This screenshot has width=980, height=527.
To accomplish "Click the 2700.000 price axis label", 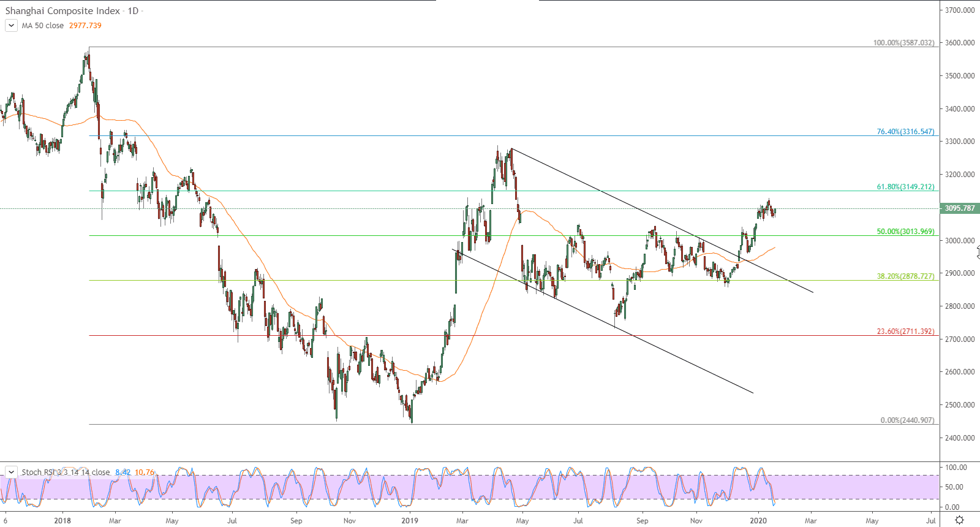I will 960,339.
